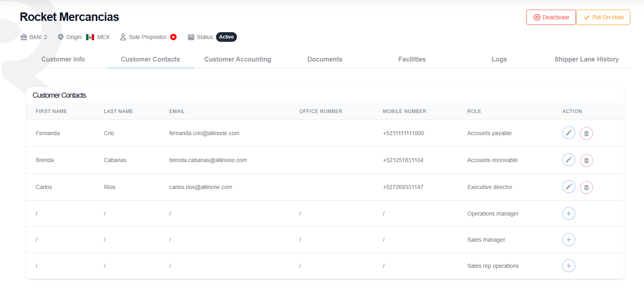Viewport: 644px width, 300px height.
Task: Click first name Brenda
Action: (45, 160)
